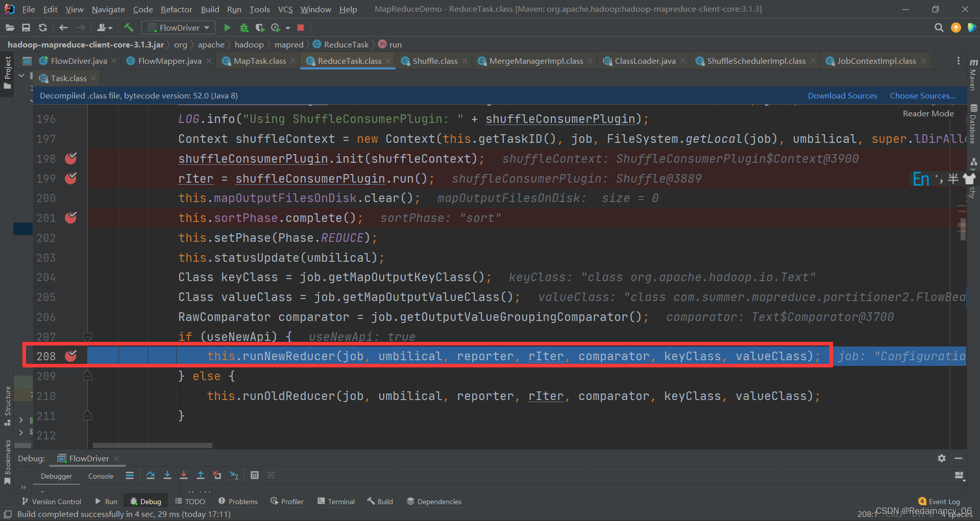Toggle breakpoint on line 208
Screen dimensions: 980x521
tap(71, 356)
